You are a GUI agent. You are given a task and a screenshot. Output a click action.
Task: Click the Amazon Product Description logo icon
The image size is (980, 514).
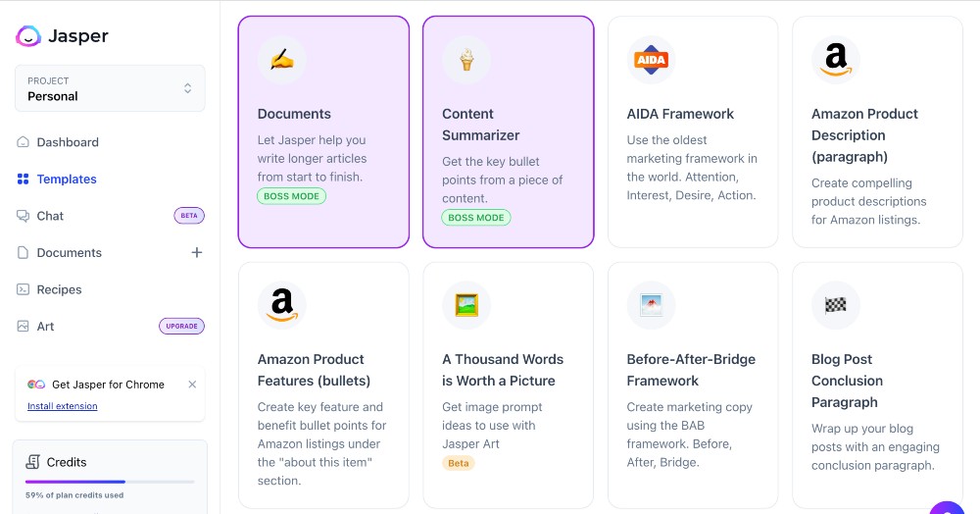[x=835, y=60]
